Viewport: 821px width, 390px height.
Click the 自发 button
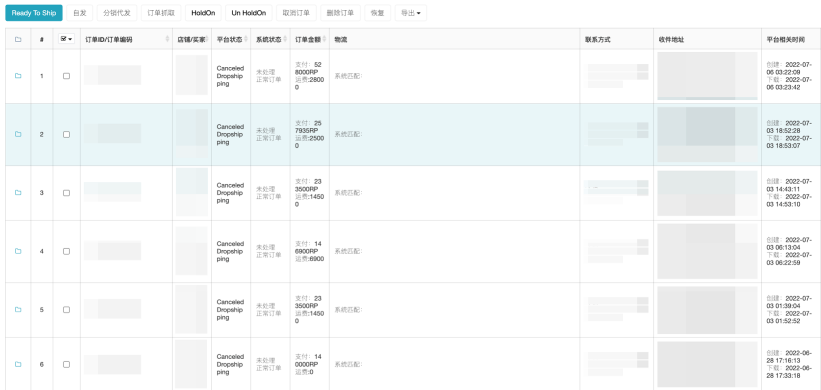pyautogui.click(x=80, y=13)
